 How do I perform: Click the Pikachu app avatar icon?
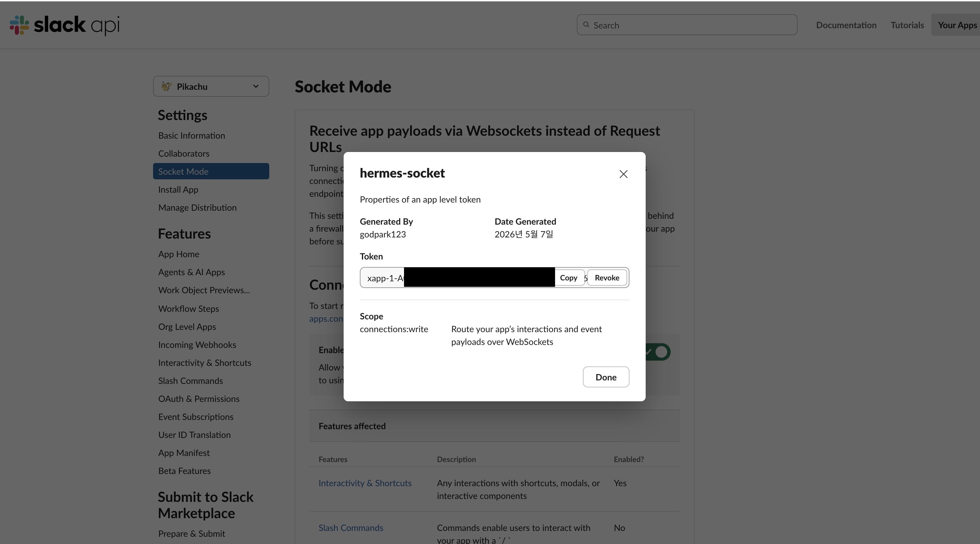166,86
